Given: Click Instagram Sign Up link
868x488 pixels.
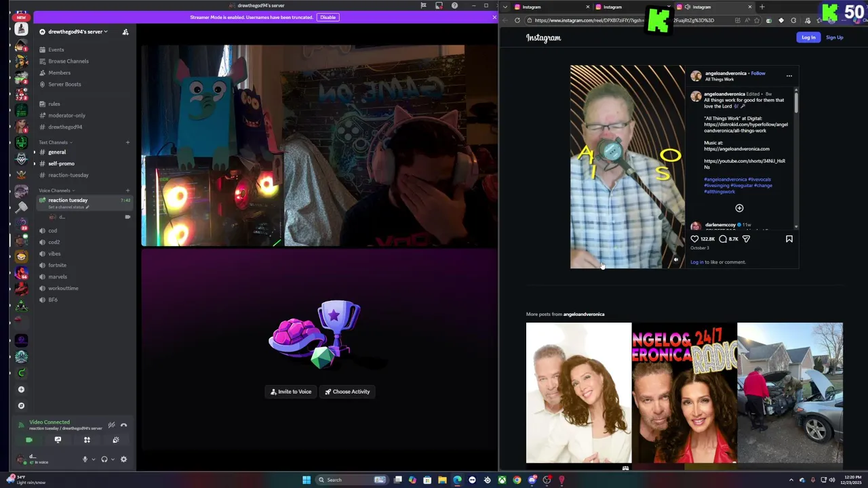Looking at the screenshot, I should coord(834,37).
